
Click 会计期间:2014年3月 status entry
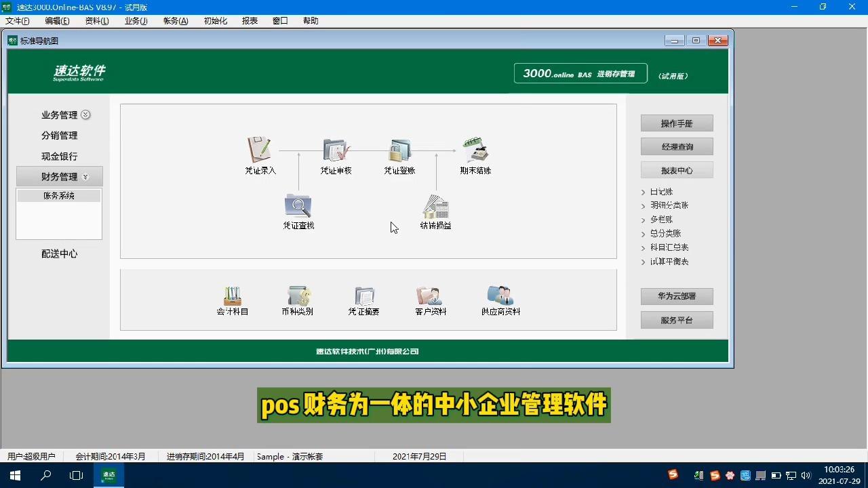pos(110,457)
